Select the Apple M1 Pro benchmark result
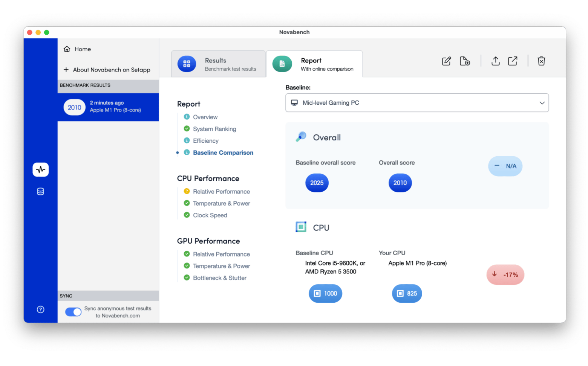This screenshot has height=366, width=588. pyautogui.click(x=108, y=107)
